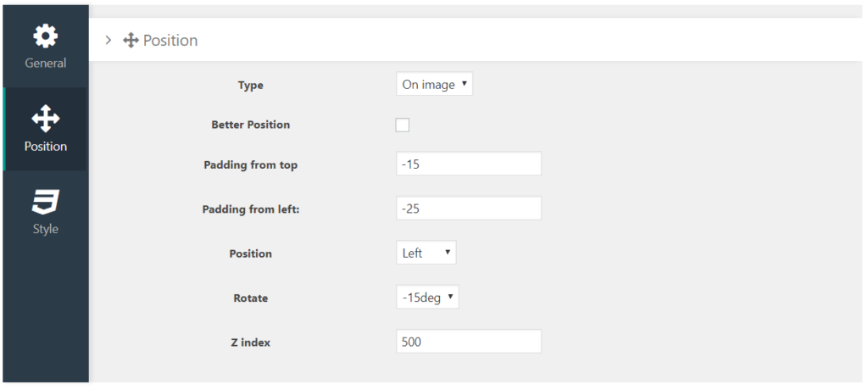Click the Better Position label text
The height and width of the screenshot is (390, 868).
[x=251, y=125]
